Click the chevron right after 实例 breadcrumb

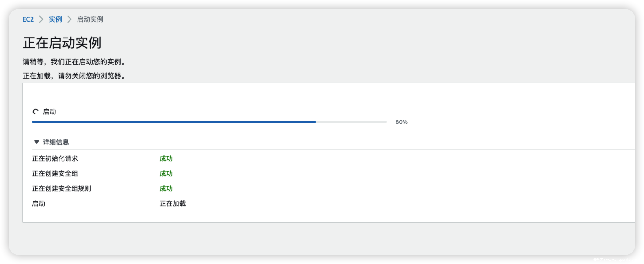69,19
